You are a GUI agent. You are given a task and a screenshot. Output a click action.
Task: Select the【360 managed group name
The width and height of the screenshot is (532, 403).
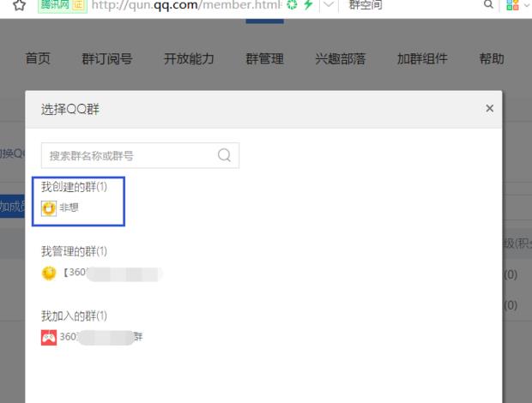click(112, 273)
